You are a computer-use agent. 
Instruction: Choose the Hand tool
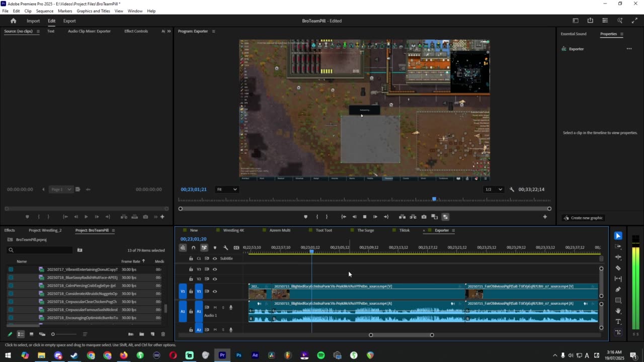tap(618, 311)
